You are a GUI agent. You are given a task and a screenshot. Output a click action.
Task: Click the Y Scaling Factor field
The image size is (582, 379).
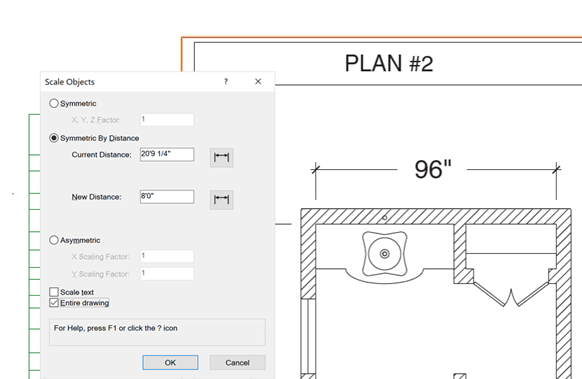click(x=167, y=274)
